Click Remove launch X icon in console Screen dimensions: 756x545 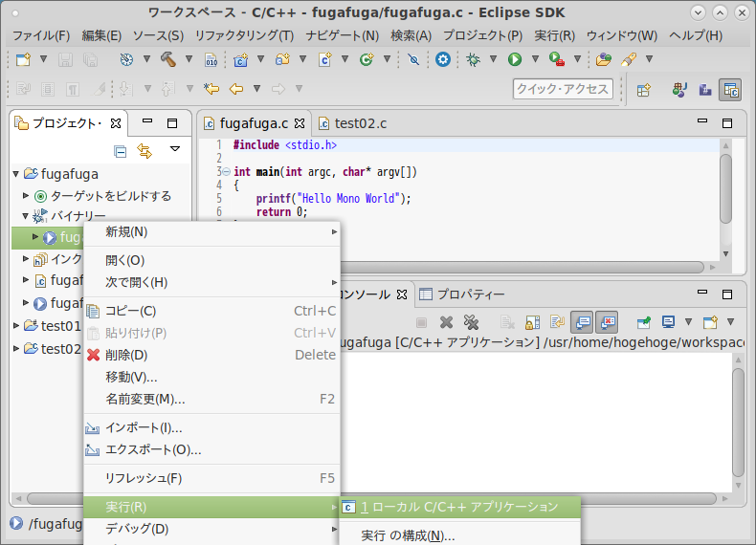click(x=447, y=322)
